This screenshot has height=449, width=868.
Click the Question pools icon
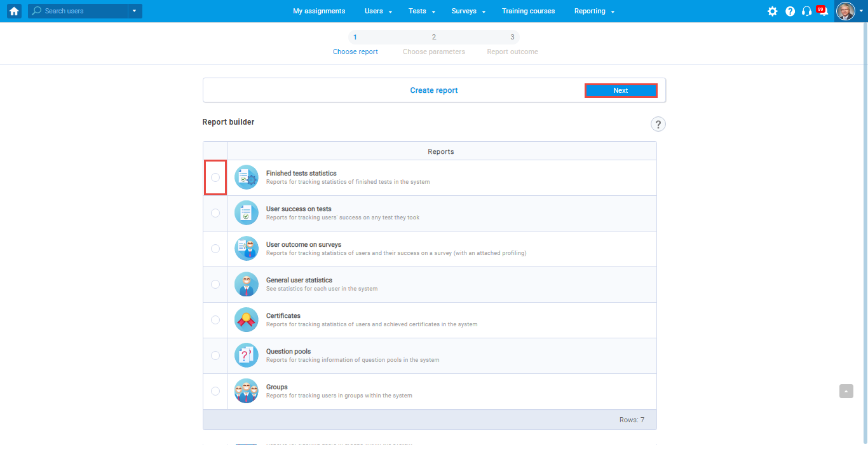click(x=247, y=356)
